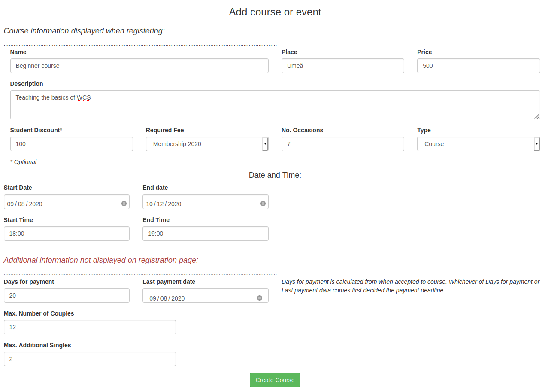The width and height of the screenshot is (545, 392).
Task: Clear the End date field
Action: 263,204
